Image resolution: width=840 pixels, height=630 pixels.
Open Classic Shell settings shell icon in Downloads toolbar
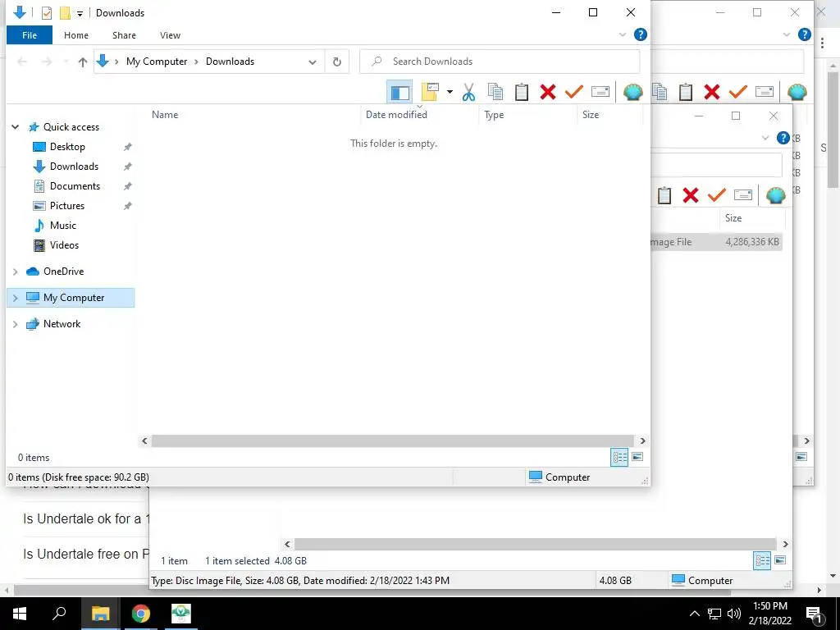[632, 92]
